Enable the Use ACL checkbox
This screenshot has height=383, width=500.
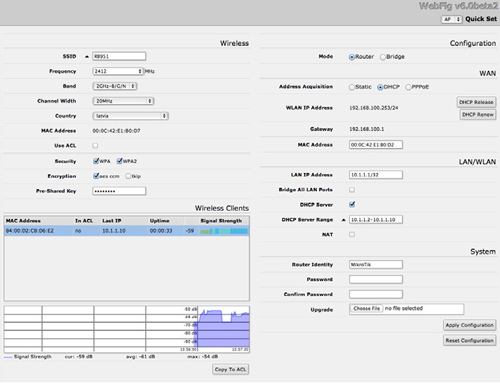pos(95,146)
